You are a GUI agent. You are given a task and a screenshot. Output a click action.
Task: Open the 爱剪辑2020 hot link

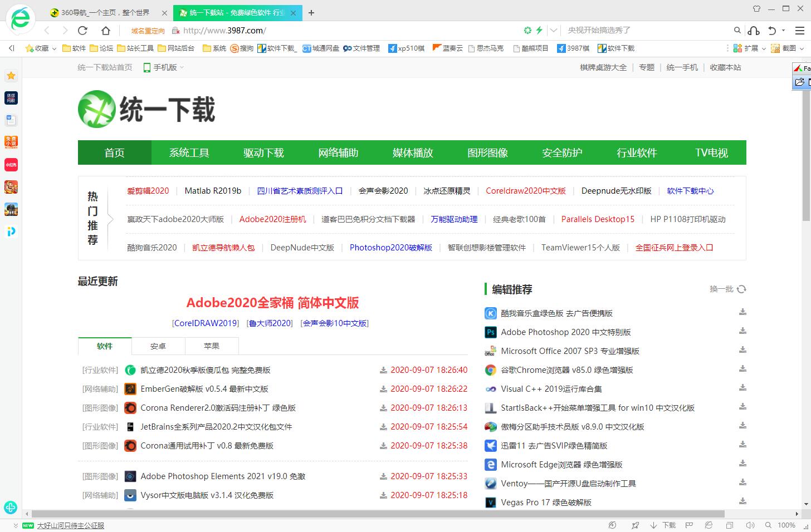(148, 191)
